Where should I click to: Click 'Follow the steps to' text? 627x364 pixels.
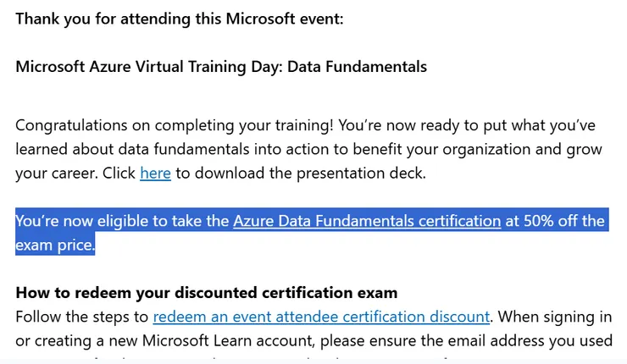pos(82,317)
